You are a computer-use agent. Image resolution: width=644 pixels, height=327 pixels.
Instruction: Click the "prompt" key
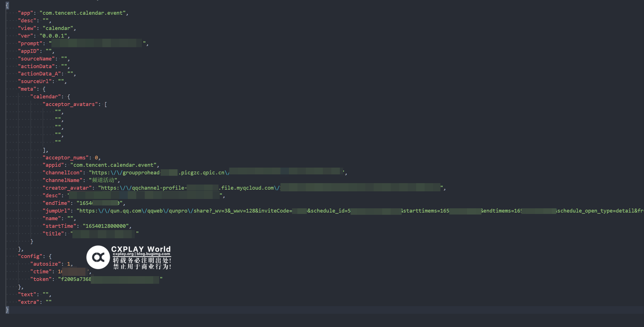click(x=30, y=44)
